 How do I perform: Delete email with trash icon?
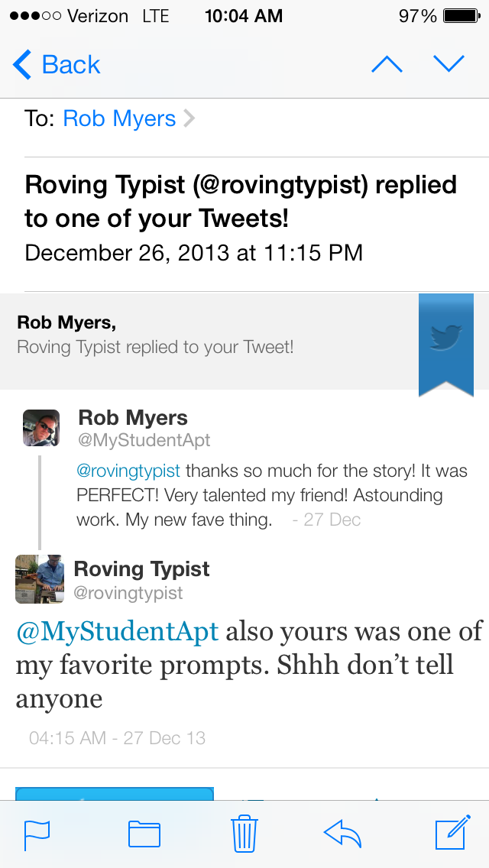tap(244, 834)
